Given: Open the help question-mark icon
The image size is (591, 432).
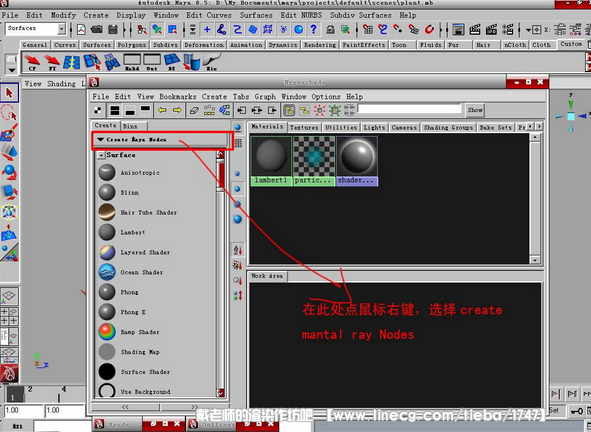Looking at the screenshot, I should 313,29.
